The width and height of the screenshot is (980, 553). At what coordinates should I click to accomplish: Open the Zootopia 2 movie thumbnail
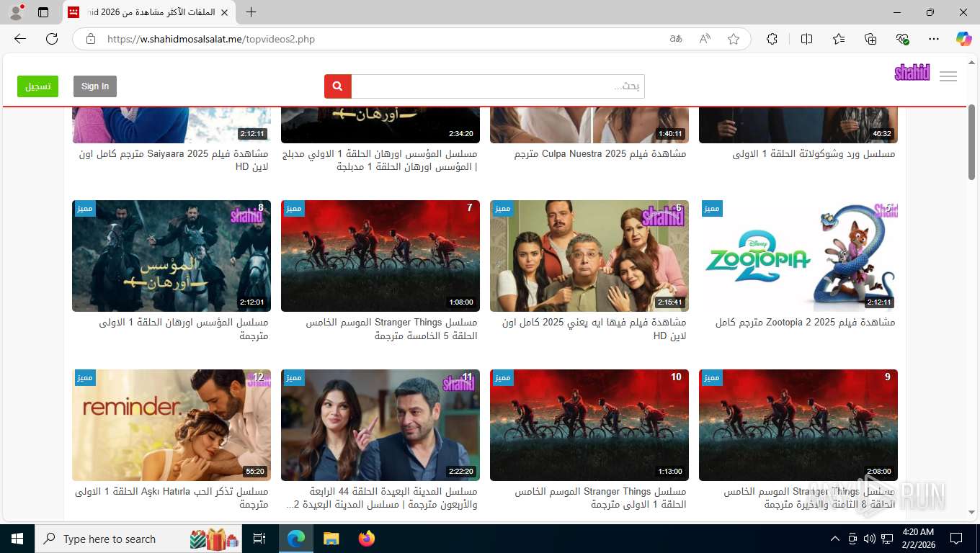point(798,256)
